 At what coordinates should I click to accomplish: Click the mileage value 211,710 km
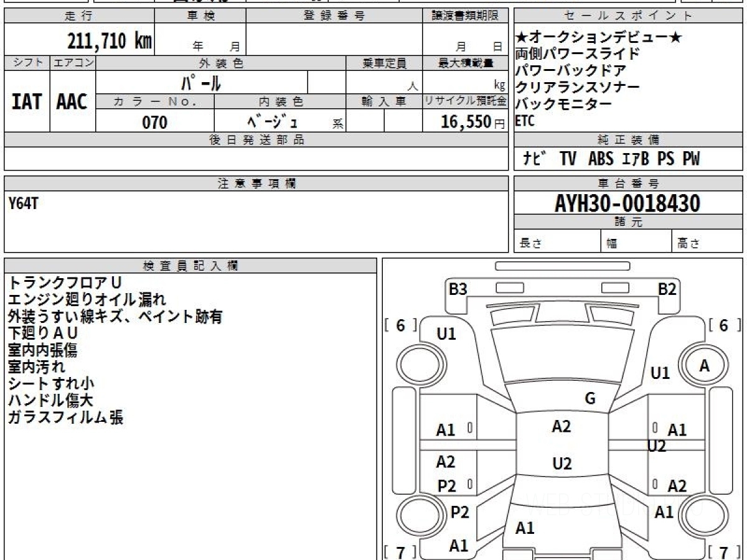click(x=109, y=41)
